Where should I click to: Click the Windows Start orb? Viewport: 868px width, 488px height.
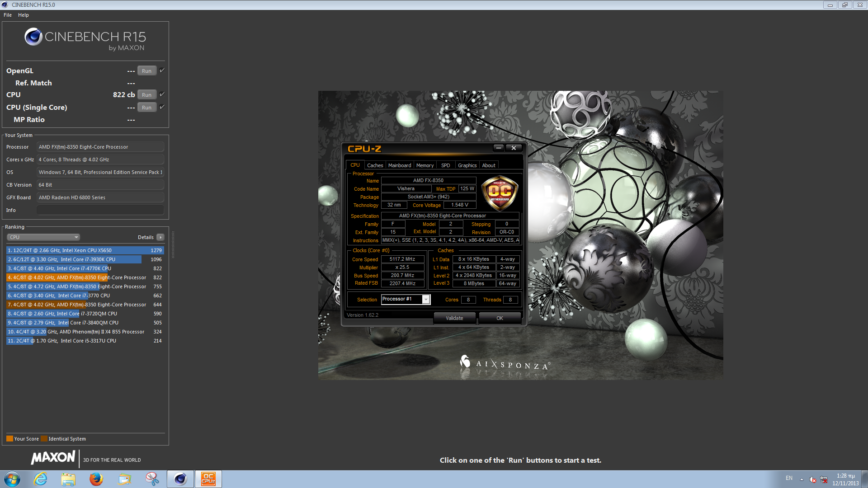pos(12,479)
